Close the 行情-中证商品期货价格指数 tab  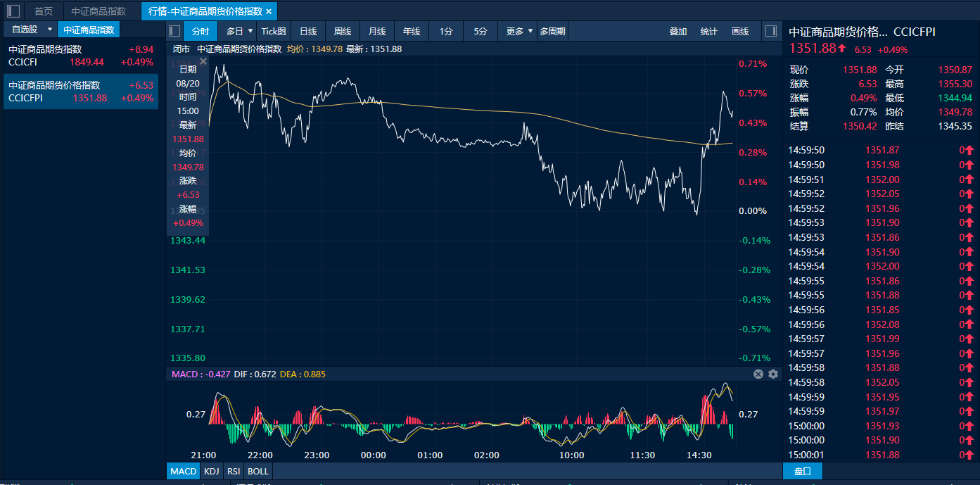click(x=269, y=11)
